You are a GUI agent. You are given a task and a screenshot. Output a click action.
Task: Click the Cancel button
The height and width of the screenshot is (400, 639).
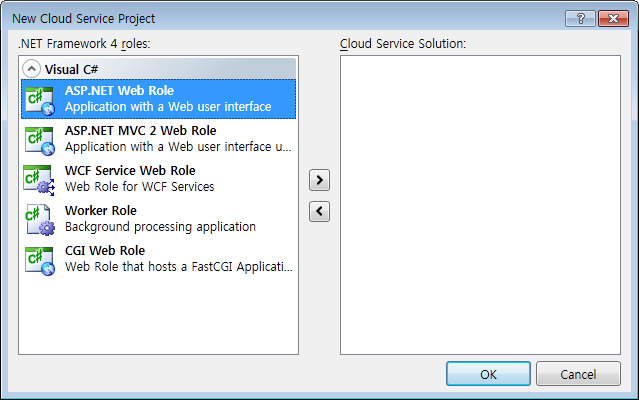click(578, 374)
